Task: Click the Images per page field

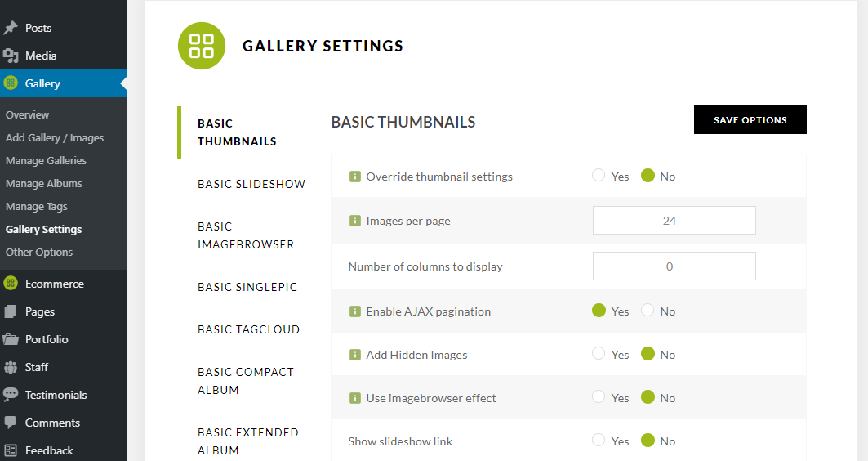Action: [x=674, y=221]
